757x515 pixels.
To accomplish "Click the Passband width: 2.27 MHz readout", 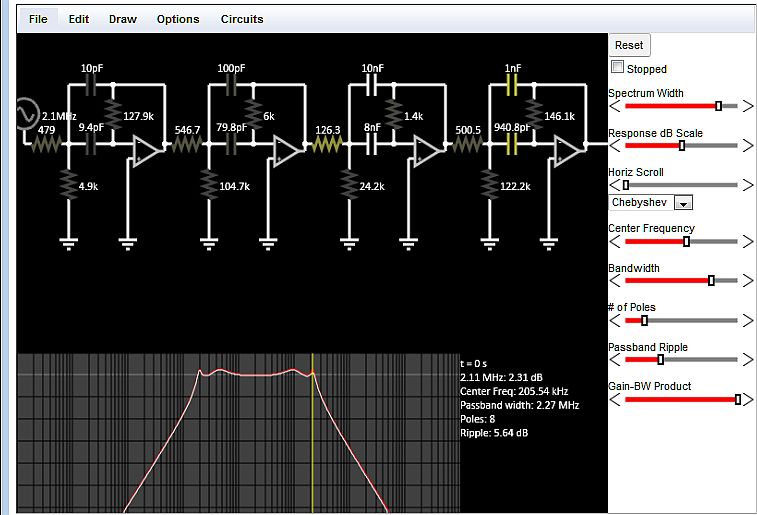I will tap(519, 405).
